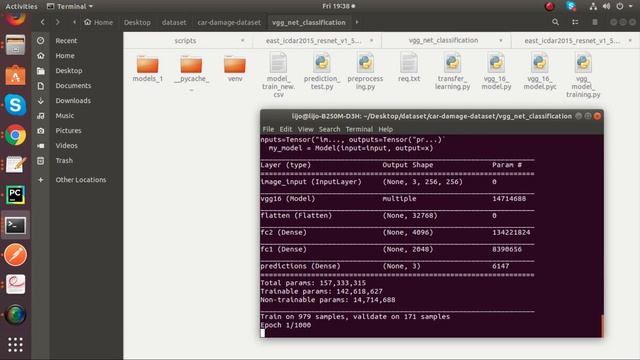This screenshot has height=360, width=640.
Task: Select transfer_learning.py file
Action: point(452,71)
